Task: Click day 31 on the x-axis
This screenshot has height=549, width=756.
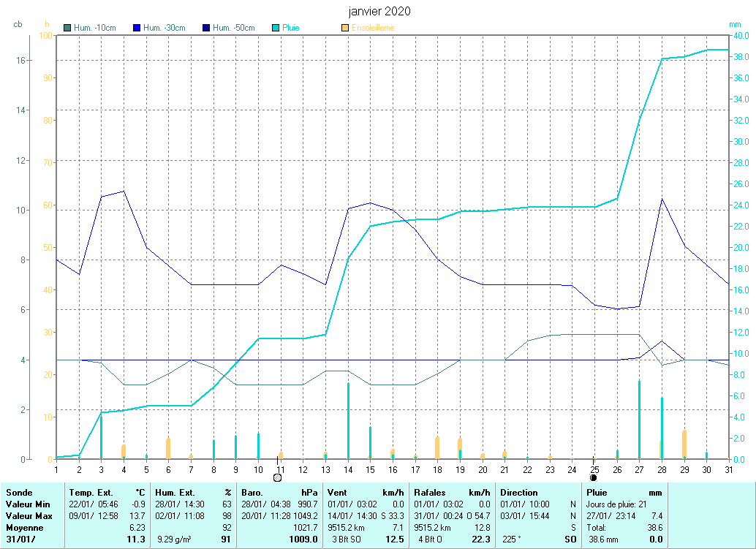Action: click(728, 469)
